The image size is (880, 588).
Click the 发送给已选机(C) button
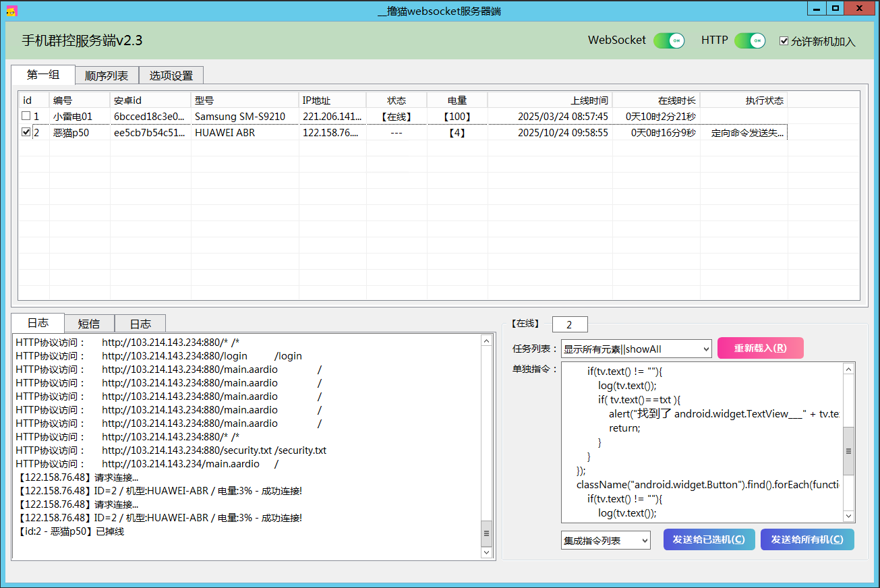[x=709, y=539]
